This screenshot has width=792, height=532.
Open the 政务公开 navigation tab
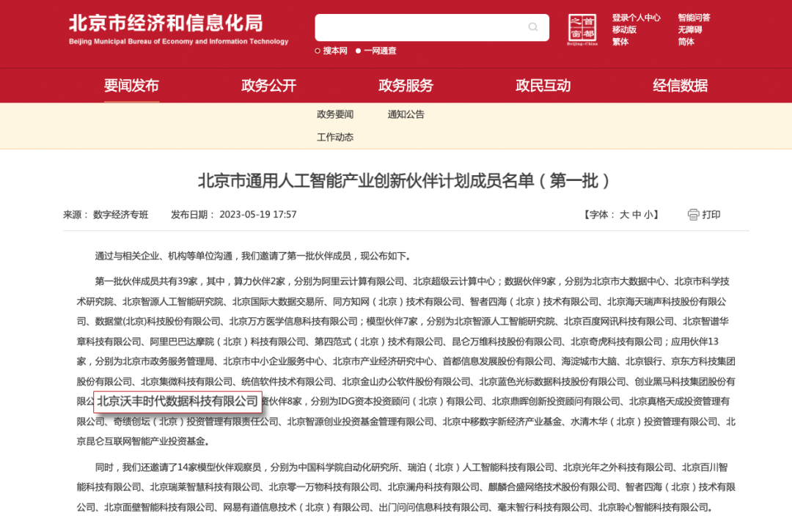tap(268, 85)
